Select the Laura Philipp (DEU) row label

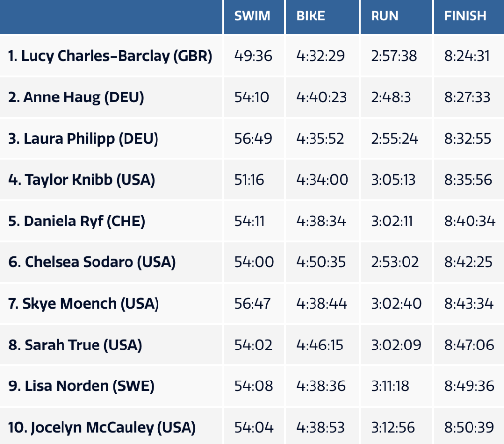pos(83,139)
